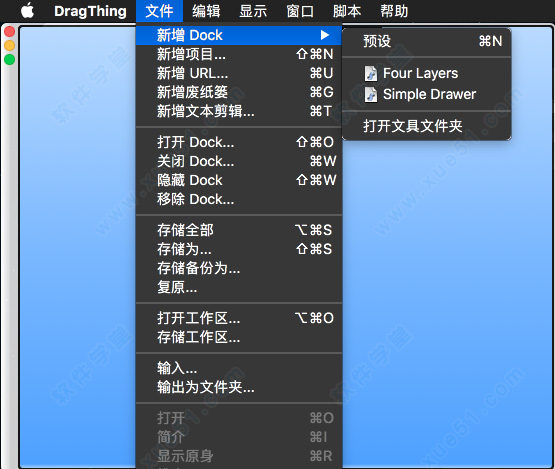The height and width of the screenshot is (469, 555).
Task: Select Four Layers template in submenu
Action: click(427, 74)
